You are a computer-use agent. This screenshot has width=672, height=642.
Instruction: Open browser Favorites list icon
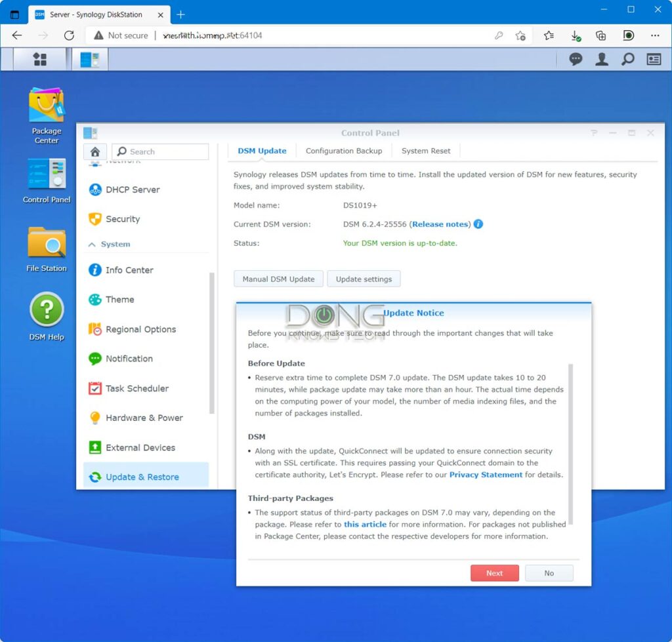point(549,35)
